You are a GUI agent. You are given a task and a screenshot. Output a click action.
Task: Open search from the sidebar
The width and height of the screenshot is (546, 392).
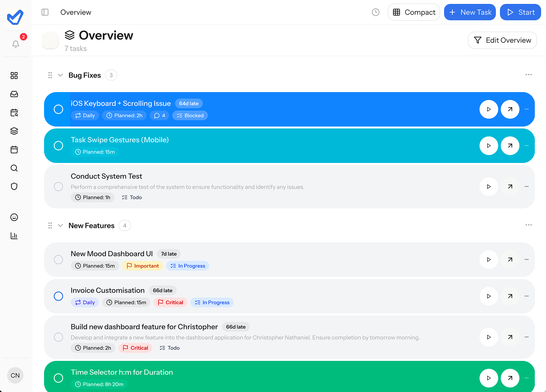pyautogui.click(x=14, y=168)
